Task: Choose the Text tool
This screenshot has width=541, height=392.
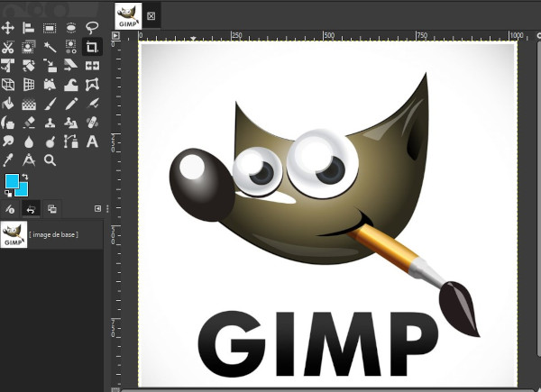Action: click(92, 141)
